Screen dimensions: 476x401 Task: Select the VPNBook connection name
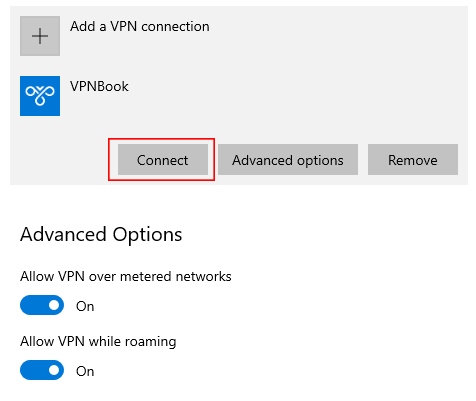click(x=99, y=86)
